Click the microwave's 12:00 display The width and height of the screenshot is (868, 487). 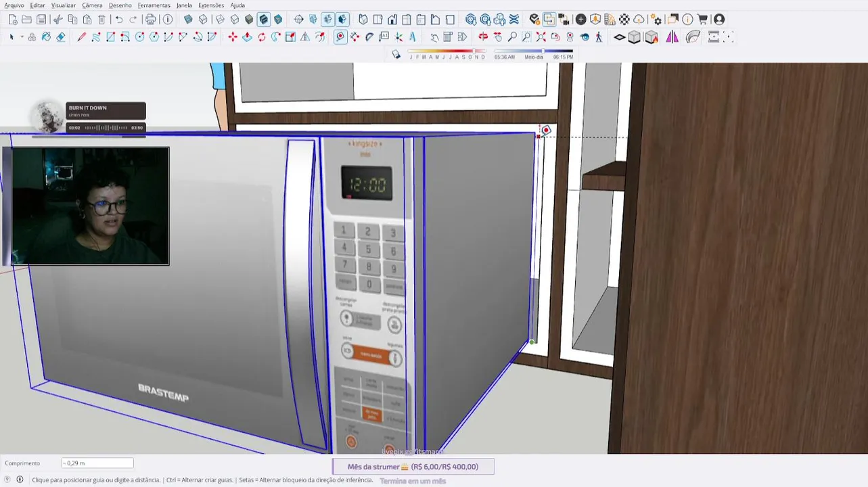[367, 183]
